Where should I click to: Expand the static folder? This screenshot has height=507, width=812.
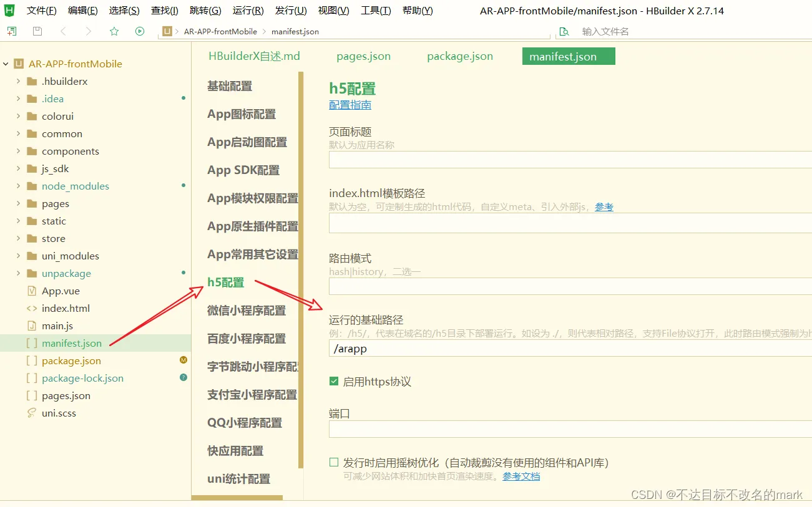[x=18, y=221]
